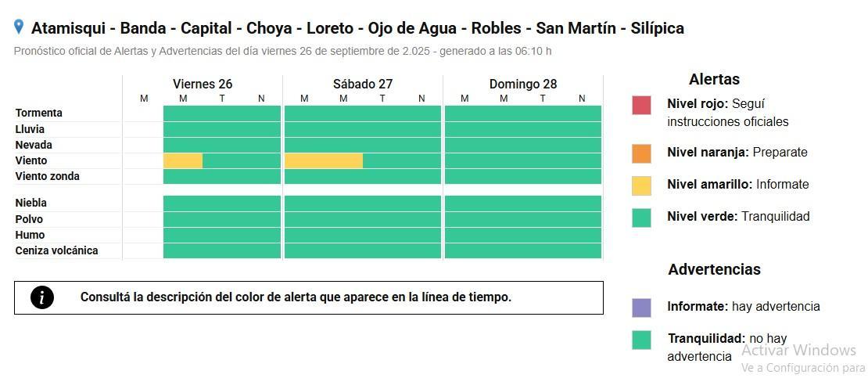Click the yellow alert level swatch
The image size is (868, 378).
click(641, 185)
